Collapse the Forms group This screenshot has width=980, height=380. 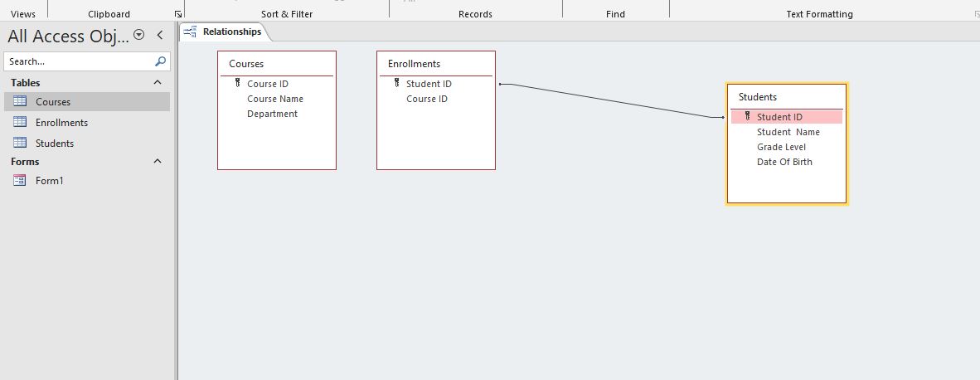pyautogui.click(x=158, y=161)
